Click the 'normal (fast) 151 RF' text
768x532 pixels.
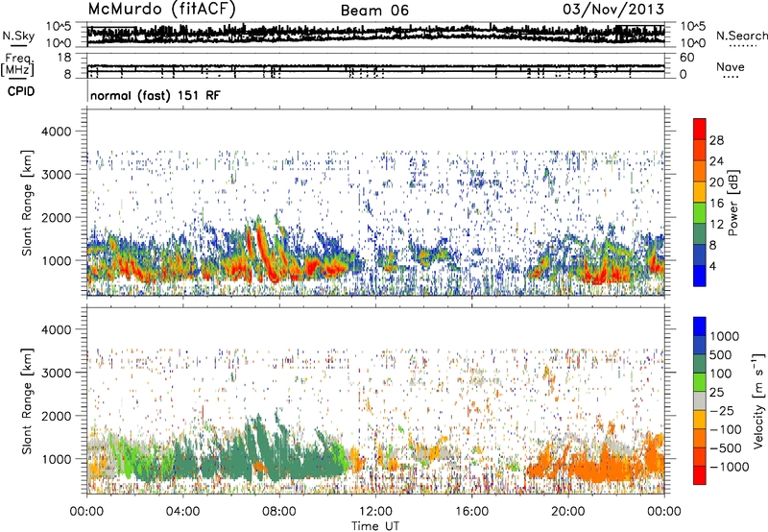click(x=156, y=95)
